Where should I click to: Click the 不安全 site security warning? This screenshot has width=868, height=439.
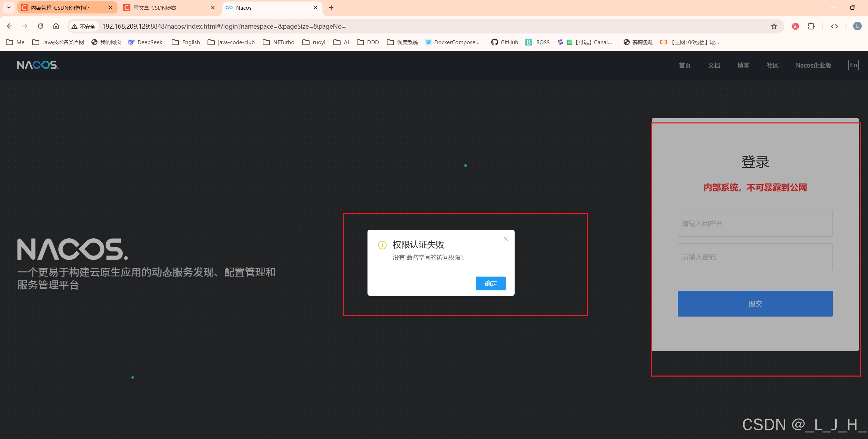[83, 26]
